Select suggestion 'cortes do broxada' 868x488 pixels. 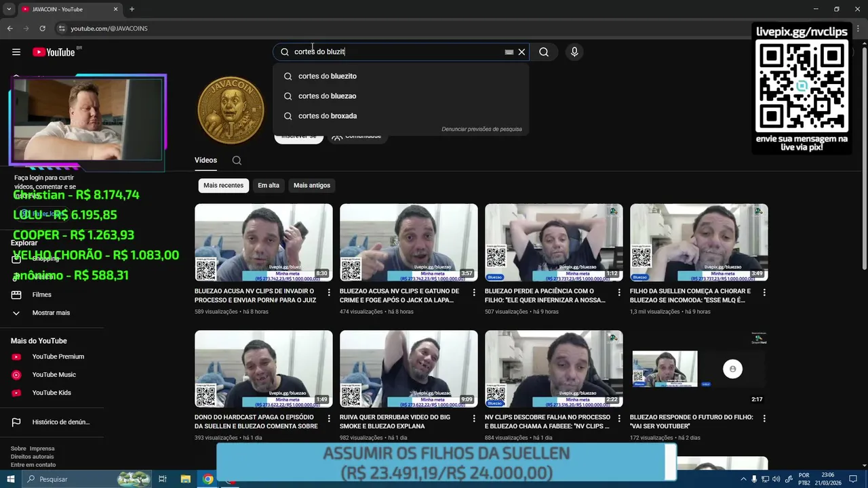(401, 115)
